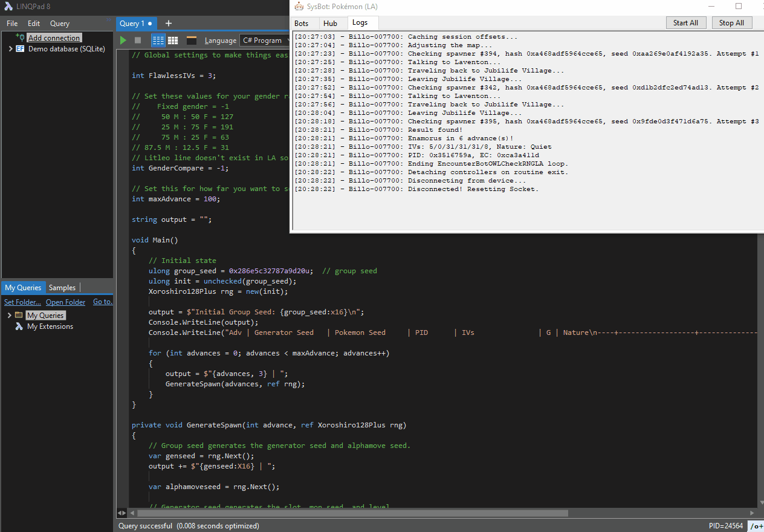Open a new query tab with plus
Image resolution: width=764 pixels, height=532 pixels.
tap(169, 24)
